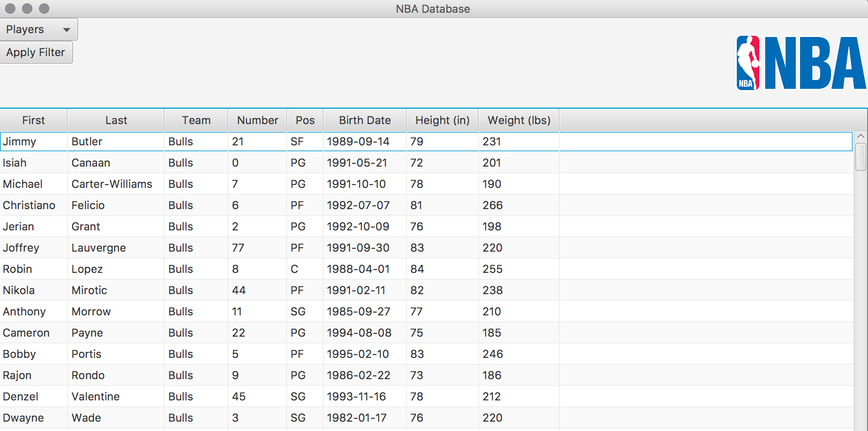Select the Jimmy Butler row
This screenshot has width=868, height=431.
point(255,142)
